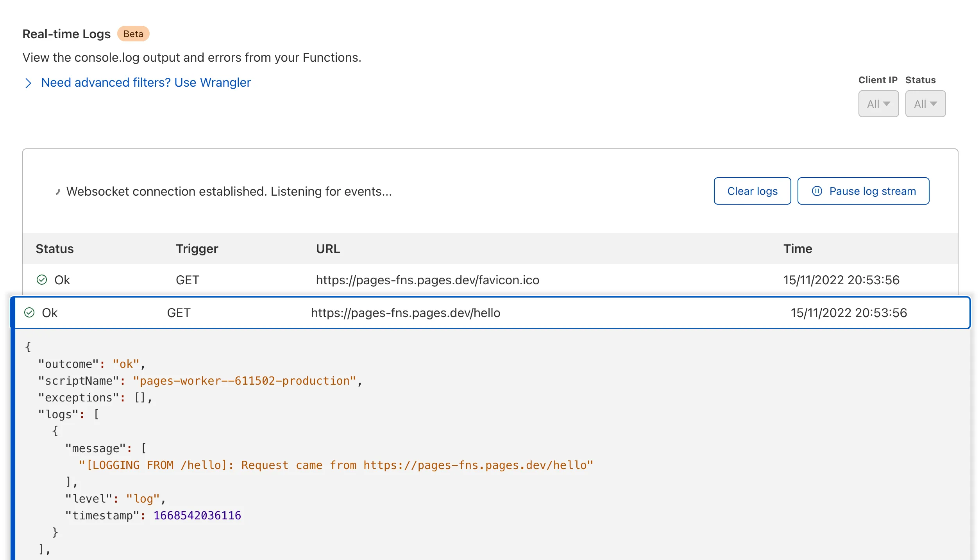Click the Ok checkmark icon on the /hello row

30,312
